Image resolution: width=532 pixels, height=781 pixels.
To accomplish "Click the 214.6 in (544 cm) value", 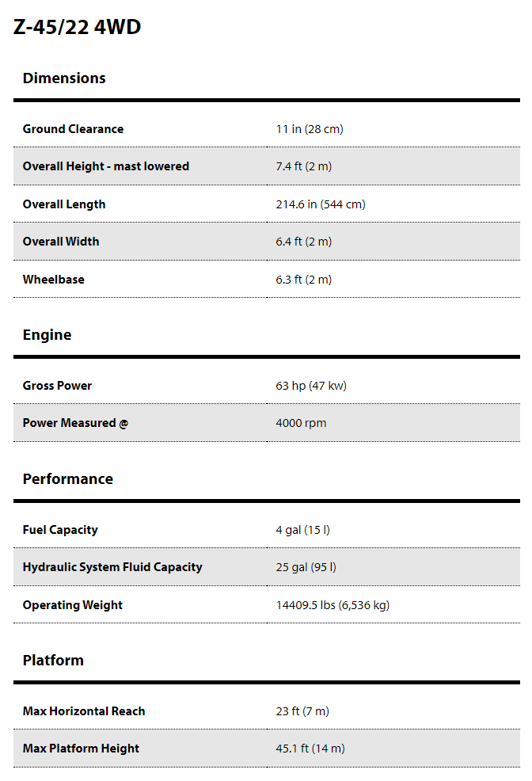I will [321, 204].
